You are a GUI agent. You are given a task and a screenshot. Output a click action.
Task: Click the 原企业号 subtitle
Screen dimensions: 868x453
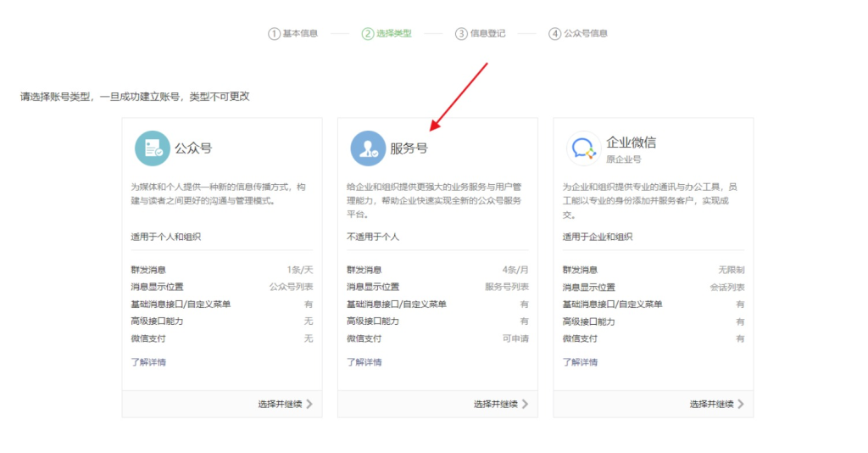pos(624,159)
